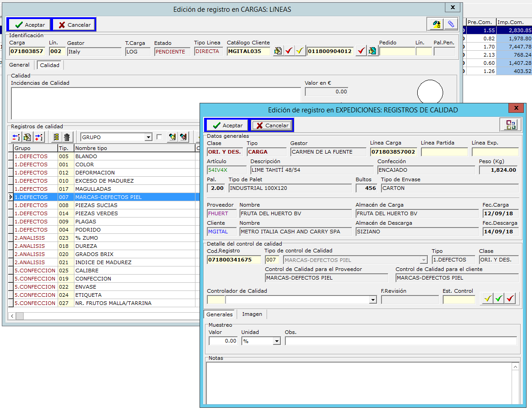The width and height of the screenshot is (532, 411).
Task: Click the red checkmark in Est. Control group
Action: (510, 299)
